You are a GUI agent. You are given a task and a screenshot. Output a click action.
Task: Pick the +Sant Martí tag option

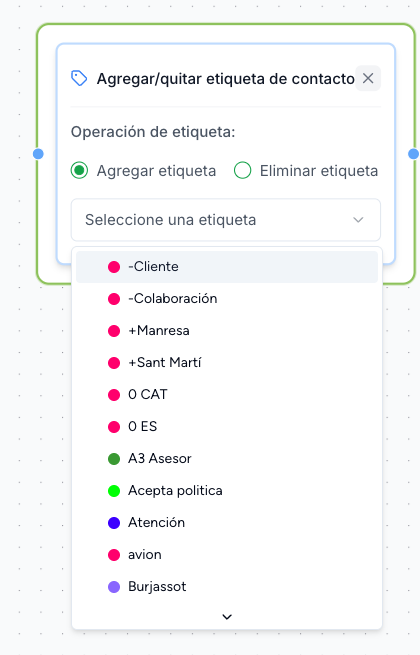click(x=227, y=363)
